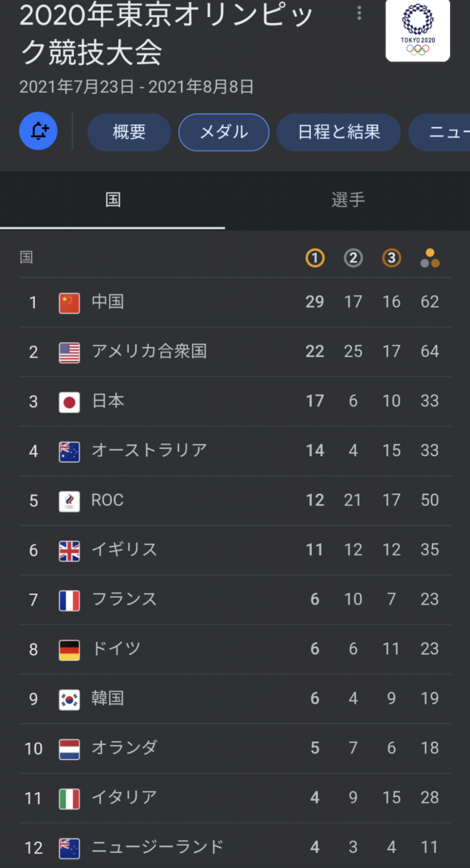Click the silver medal column icon
The width and height of the screenshot is (470, 868).
353,258
